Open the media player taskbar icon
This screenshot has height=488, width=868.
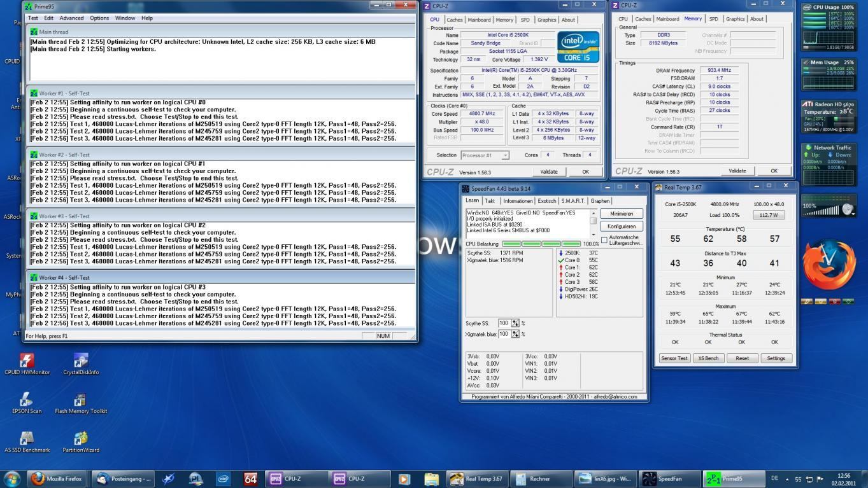404,478
